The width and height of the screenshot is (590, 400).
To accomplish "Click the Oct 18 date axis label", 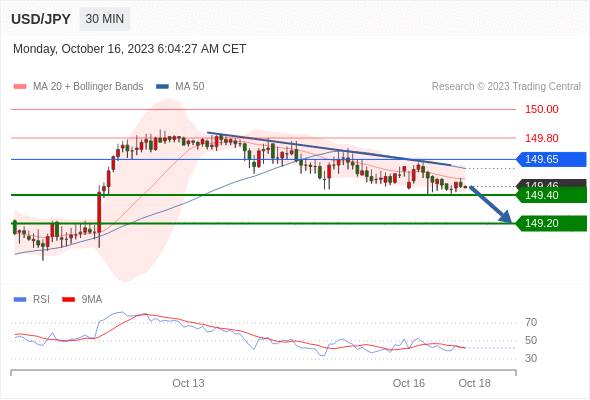I will coord(474,383).
